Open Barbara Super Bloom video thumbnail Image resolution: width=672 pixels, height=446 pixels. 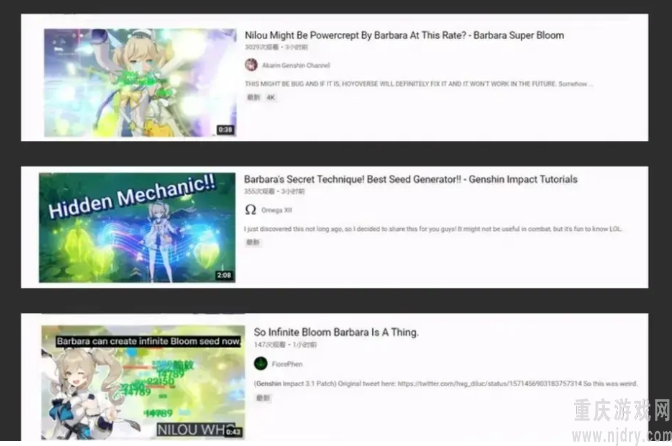[140, 83]
